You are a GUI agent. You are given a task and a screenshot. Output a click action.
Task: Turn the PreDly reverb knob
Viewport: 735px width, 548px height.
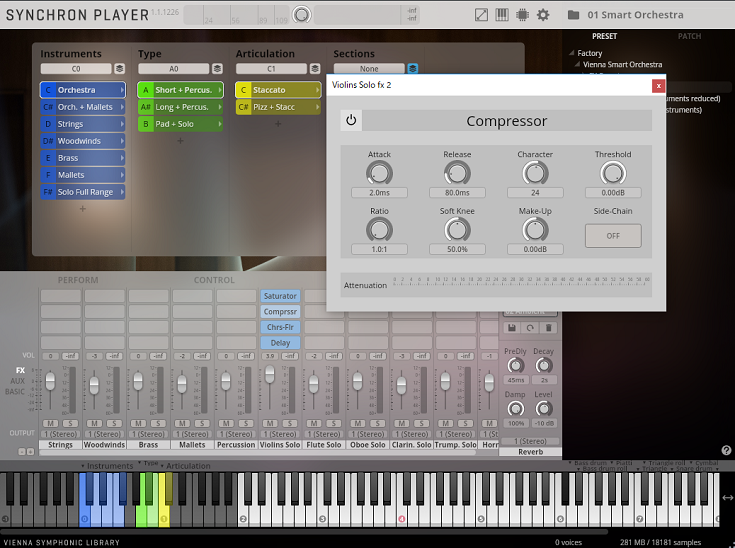(x=516, y=366)
